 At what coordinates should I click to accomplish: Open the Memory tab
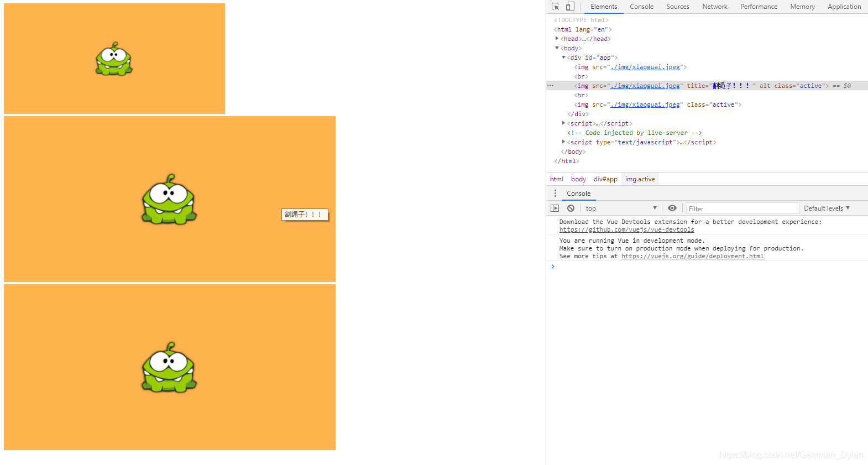[802, 7]
